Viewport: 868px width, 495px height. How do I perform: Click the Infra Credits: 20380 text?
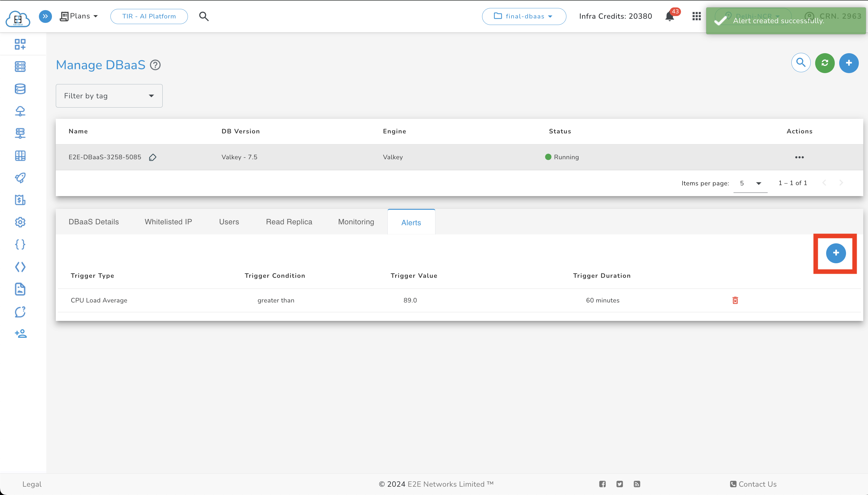tap(615, 16)
